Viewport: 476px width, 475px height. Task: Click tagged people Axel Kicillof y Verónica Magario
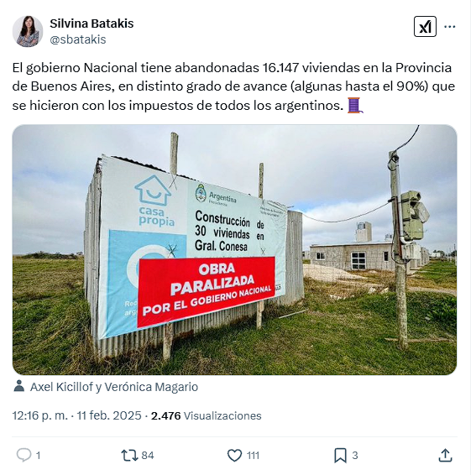(x=114, y=387)
